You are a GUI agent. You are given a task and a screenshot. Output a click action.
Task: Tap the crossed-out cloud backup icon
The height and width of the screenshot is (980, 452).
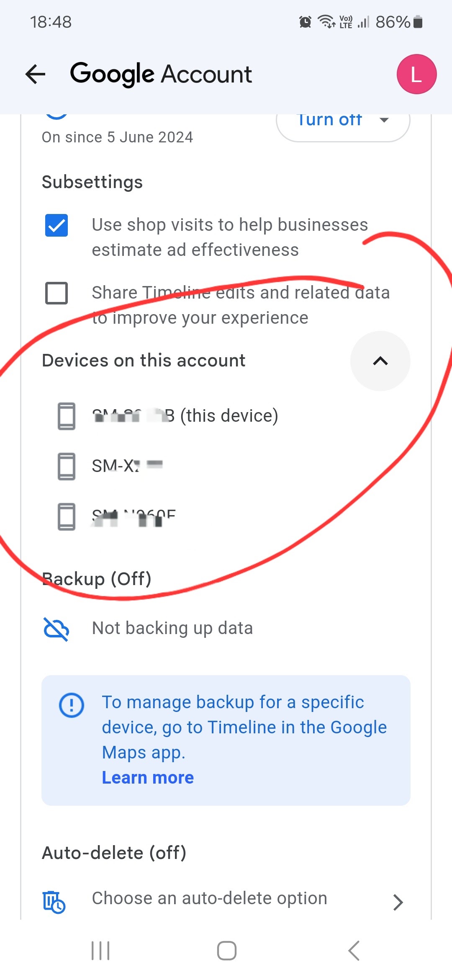(x=56, y=629)
